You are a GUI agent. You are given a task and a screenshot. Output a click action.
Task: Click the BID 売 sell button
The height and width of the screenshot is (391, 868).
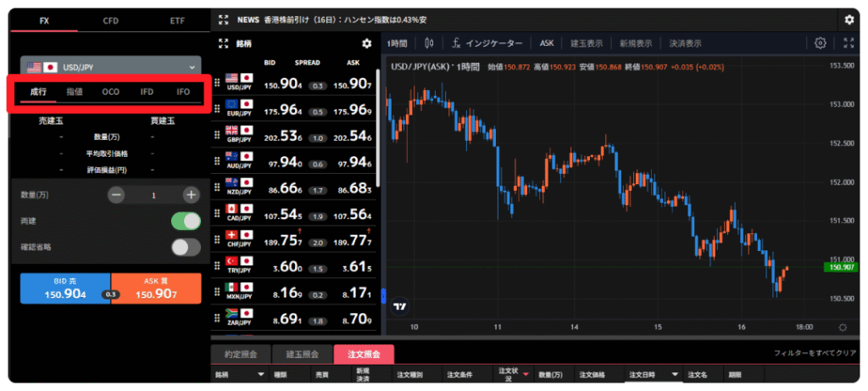coord(65,288)
